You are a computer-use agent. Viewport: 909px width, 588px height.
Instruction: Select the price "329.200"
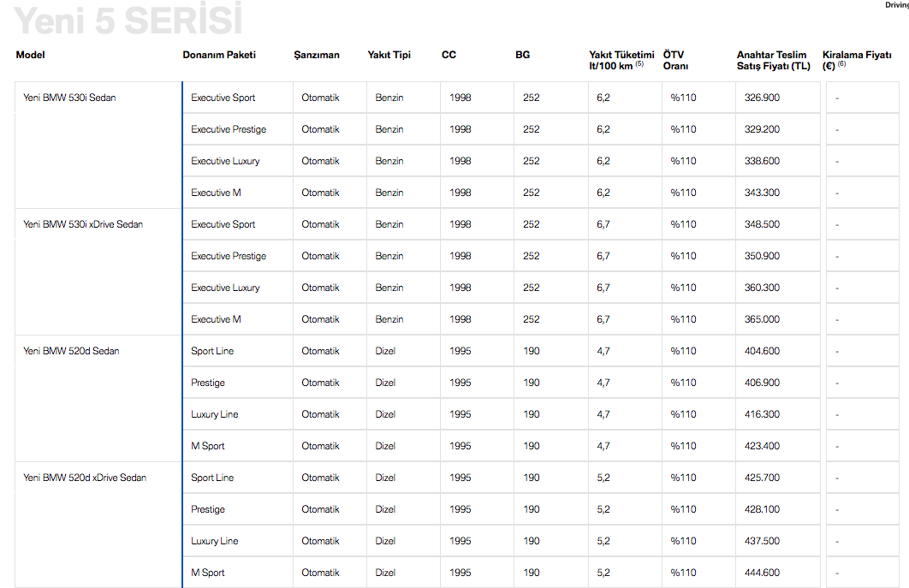pyautogui.click(x=763, y=129)
